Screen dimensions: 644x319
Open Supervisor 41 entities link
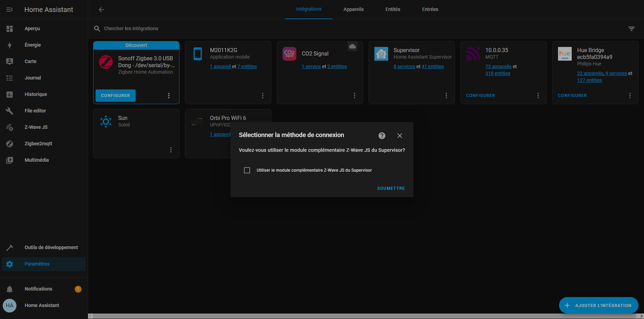[x=433, y=66]
